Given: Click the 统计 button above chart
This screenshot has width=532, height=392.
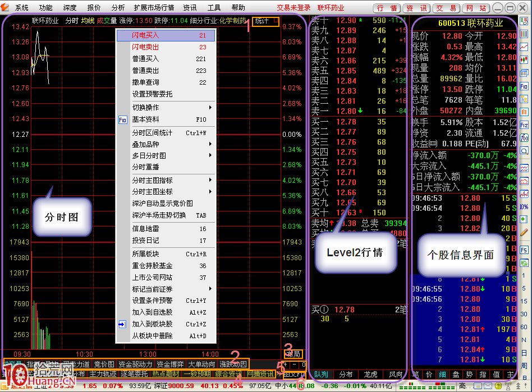Looking at the screenshot, I should click(266, 21).
